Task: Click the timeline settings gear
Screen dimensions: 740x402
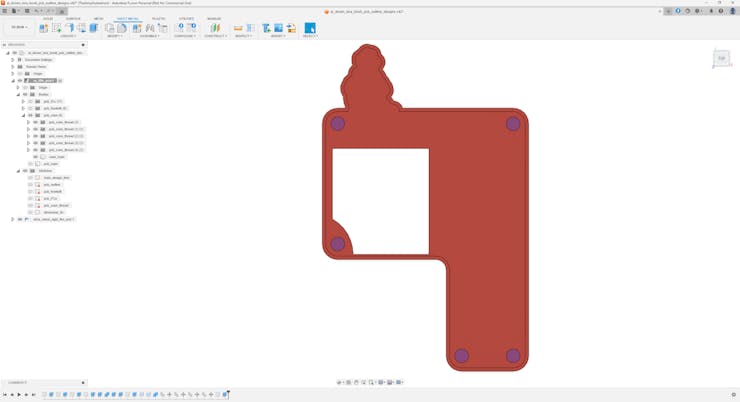Action: [733, 394]
